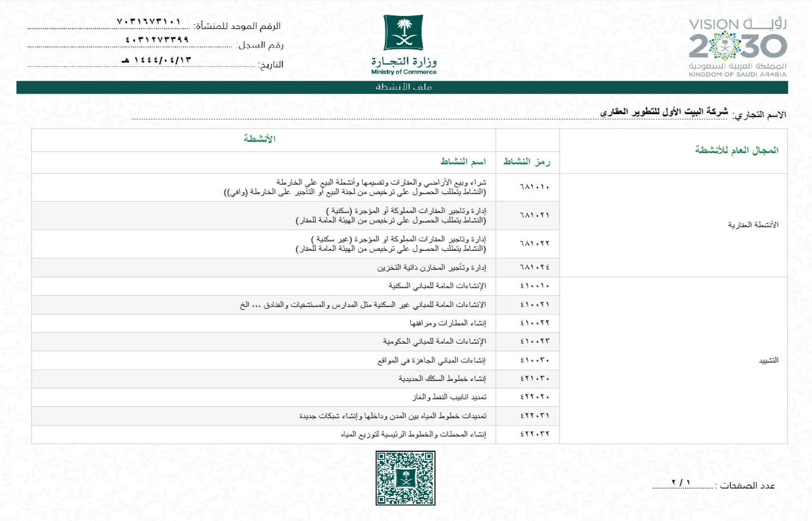
Task: Select unified establishment number ٧٠٣١٦٧٣١٠١
Action: [x=149, y=21]
